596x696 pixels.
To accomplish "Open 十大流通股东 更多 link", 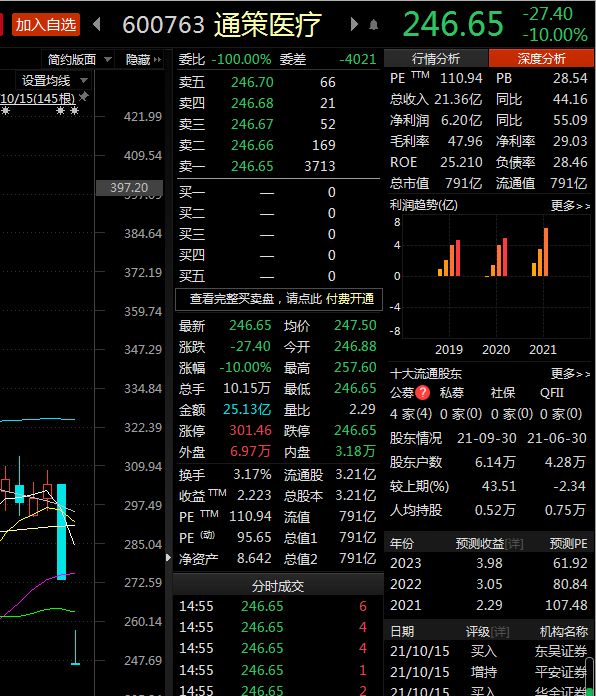I will [x=570, y=374].
